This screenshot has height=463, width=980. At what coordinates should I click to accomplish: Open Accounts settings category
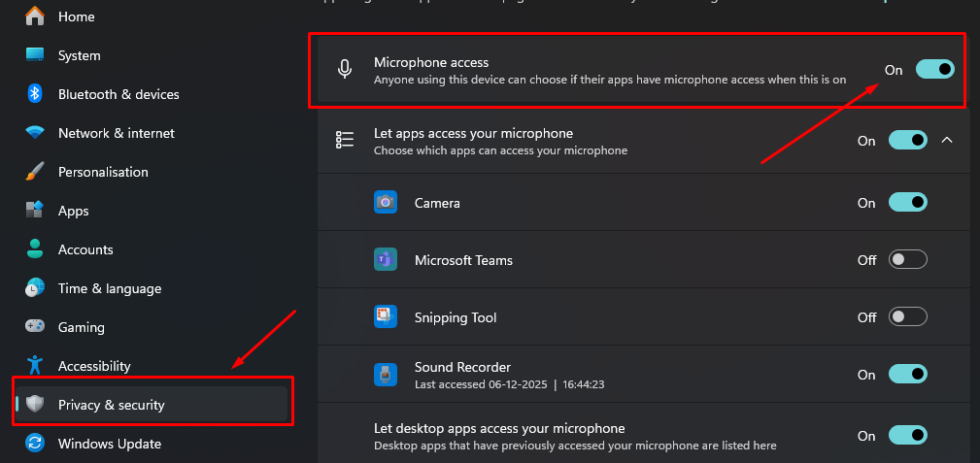pos(85,249)
